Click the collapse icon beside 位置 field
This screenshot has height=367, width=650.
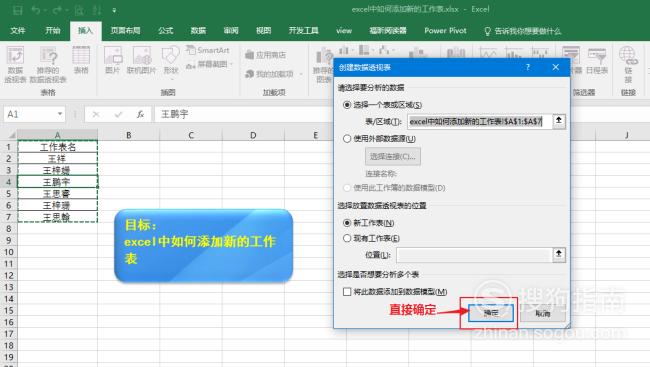(559, 254)
